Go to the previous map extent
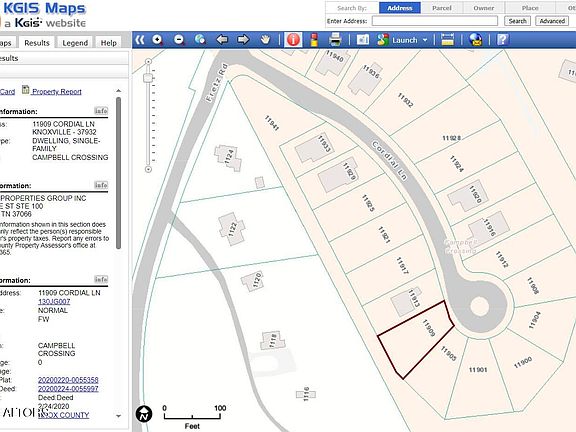The image size is (576, 432). tap(222, 40)
